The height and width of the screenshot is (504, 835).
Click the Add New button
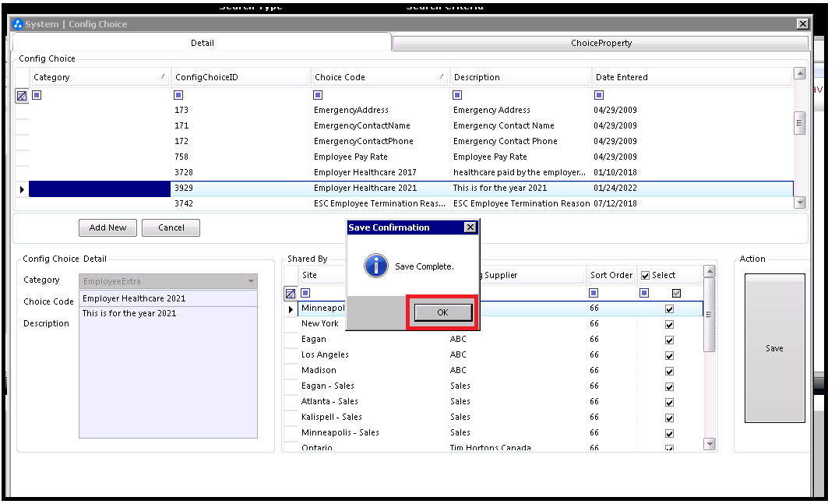107,227
